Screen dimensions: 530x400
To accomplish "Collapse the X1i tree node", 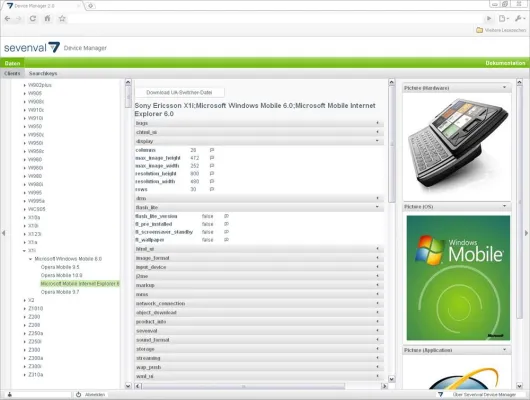I will pos(24,251).
